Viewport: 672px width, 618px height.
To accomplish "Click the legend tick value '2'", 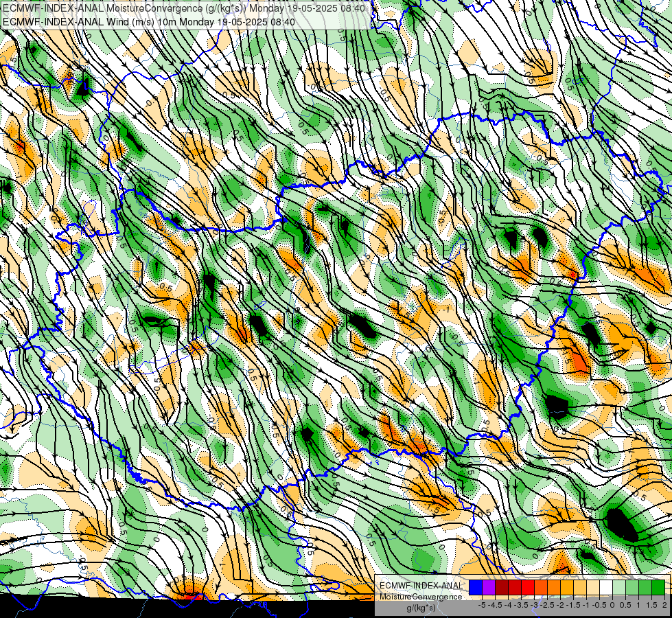I will coord(664,605).
